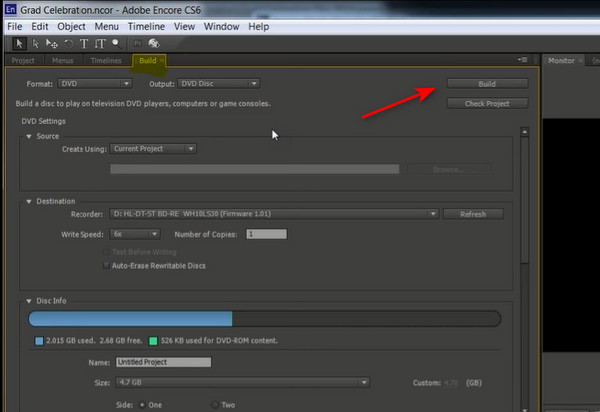Select the Two side radio button

click(x=215, y=404)
